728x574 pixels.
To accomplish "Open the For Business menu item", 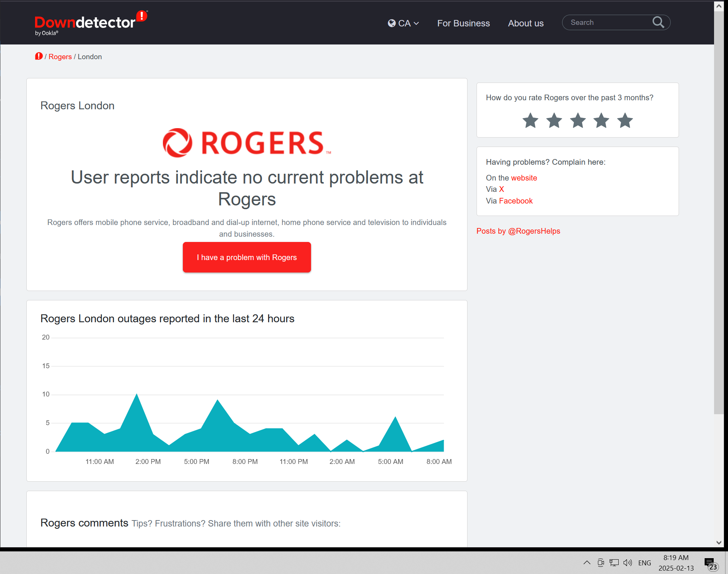I will (x=463, y=23).
